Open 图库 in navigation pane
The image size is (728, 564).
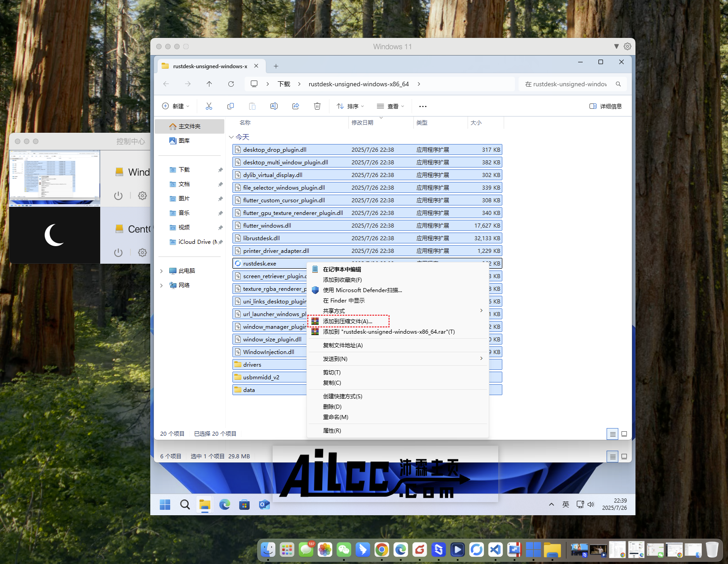pos(190,141)
